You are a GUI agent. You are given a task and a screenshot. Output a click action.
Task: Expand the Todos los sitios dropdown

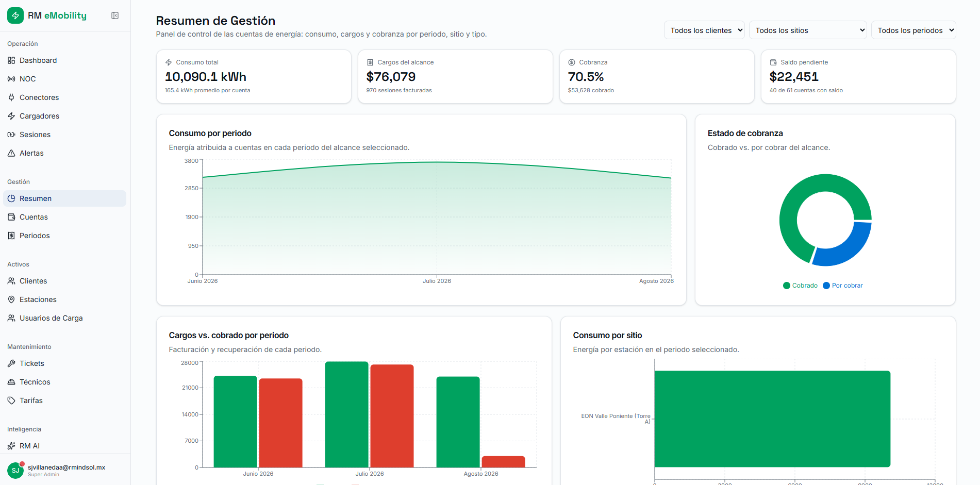point(808,30)
